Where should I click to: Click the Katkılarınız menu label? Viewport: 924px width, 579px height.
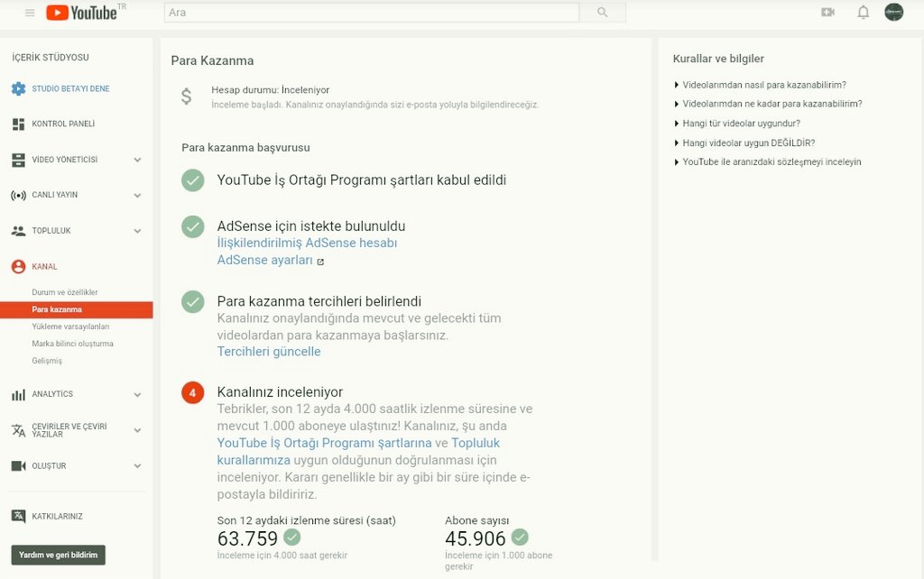coord(57,517)
